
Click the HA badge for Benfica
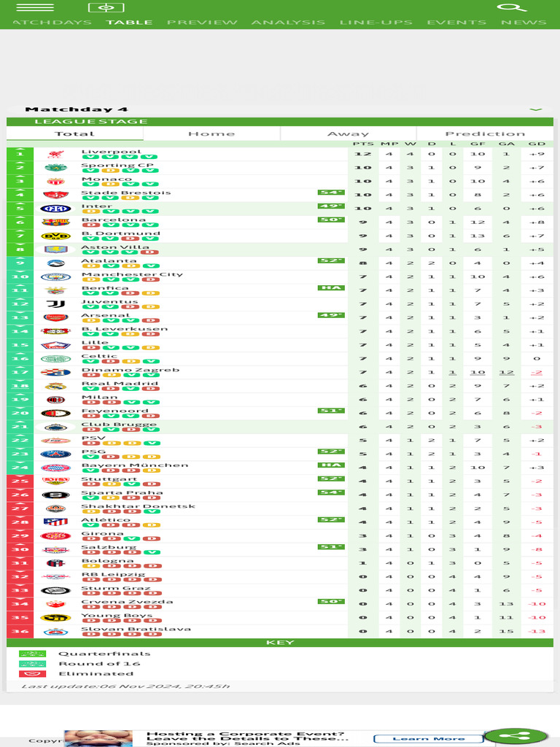331,287
